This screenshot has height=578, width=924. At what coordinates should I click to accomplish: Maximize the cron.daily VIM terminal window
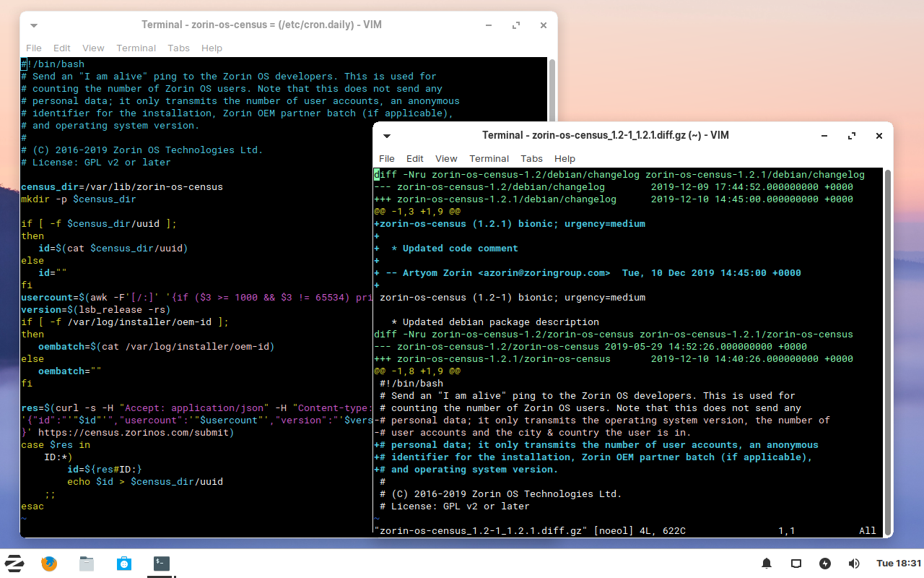(516, 25)
